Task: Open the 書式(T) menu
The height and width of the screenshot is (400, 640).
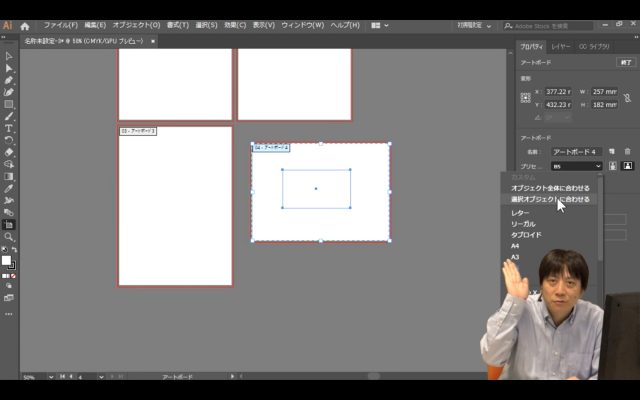Action: (x=178, y=25)
